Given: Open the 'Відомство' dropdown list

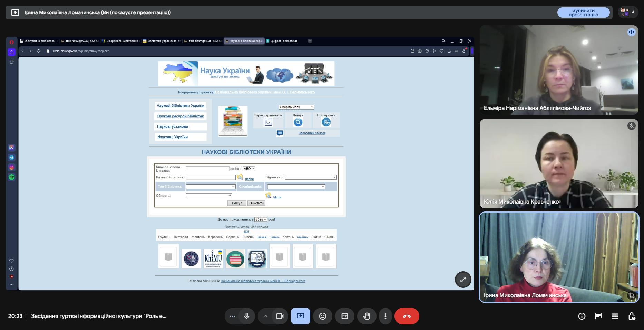Looking at the screenshot, I should click(x=311, y=177).
